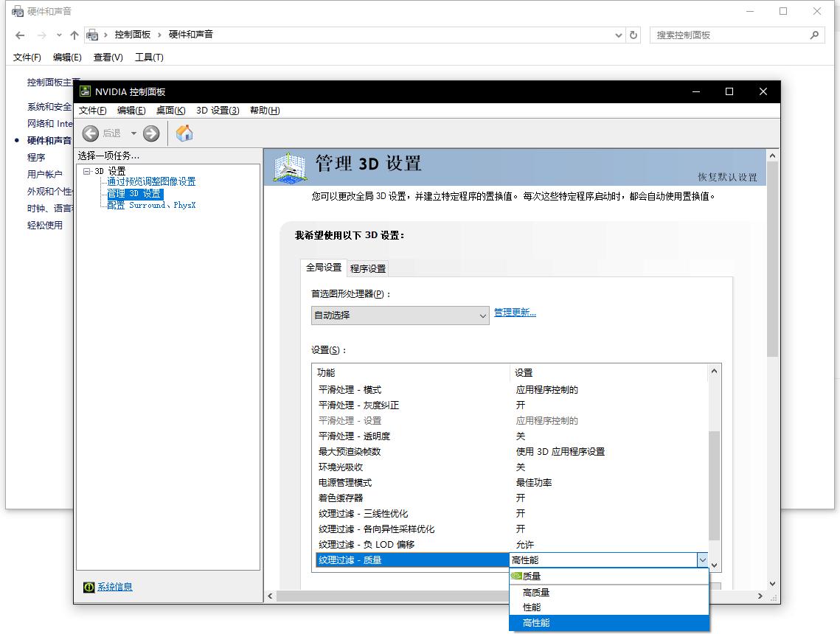This screenshot has width=840, height=634.
Task: Click the green NVIDIA icon beside 质量 option
Action: pos(516,576)
